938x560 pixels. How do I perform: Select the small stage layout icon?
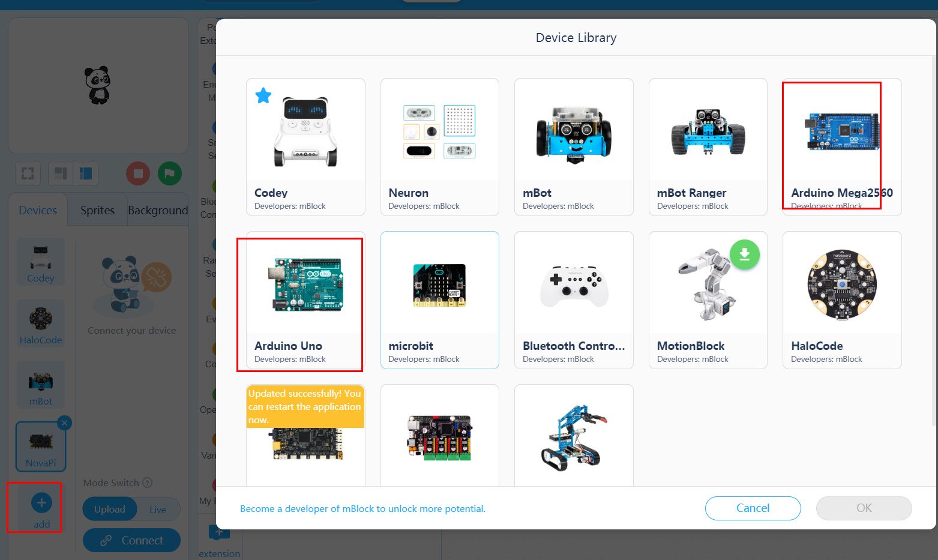click(60, 173)
